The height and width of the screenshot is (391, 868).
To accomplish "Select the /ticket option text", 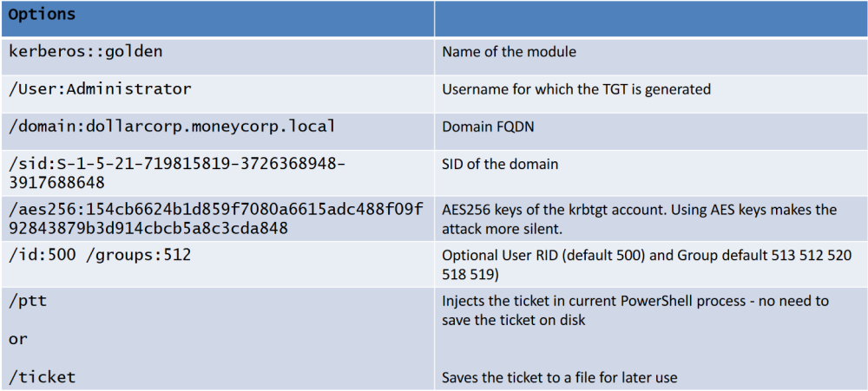I will (x=43, y=377).
